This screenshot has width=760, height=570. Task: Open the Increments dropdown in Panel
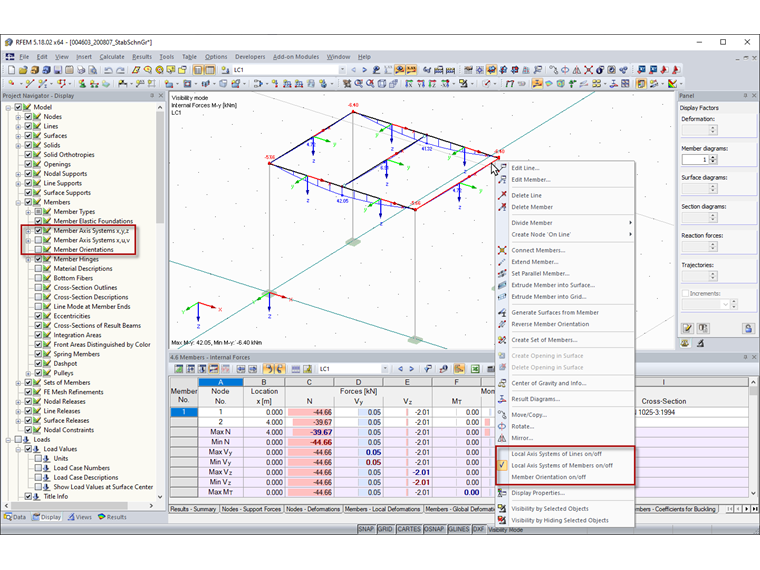click(x=725, y=304)
